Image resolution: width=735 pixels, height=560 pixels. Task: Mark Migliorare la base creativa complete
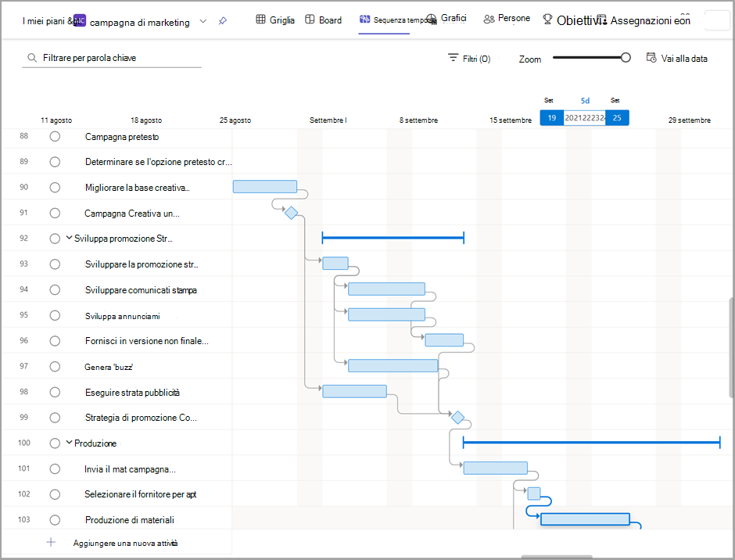(55, 188)
